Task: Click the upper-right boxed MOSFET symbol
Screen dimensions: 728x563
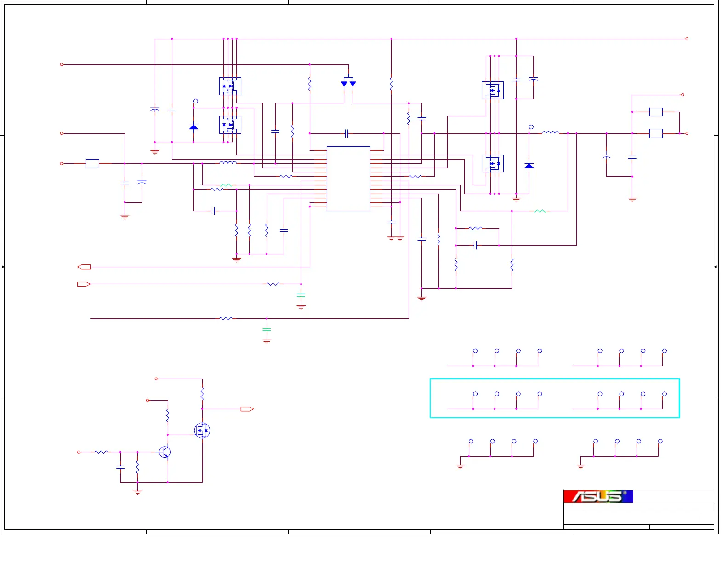Action: tap(493, 90)
